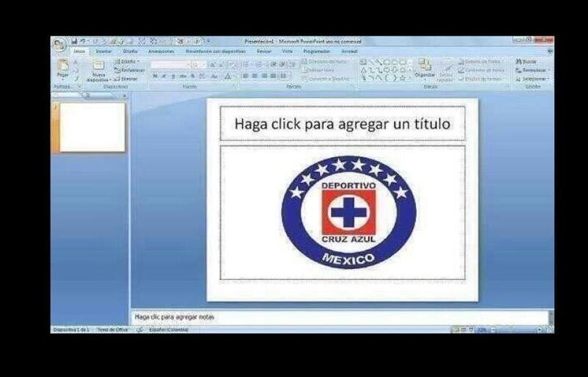The width and height of the screenshot is (588, 377).
Task: Click Dirección del texto button
Action: pyautogui.click(x=326, y=62)
